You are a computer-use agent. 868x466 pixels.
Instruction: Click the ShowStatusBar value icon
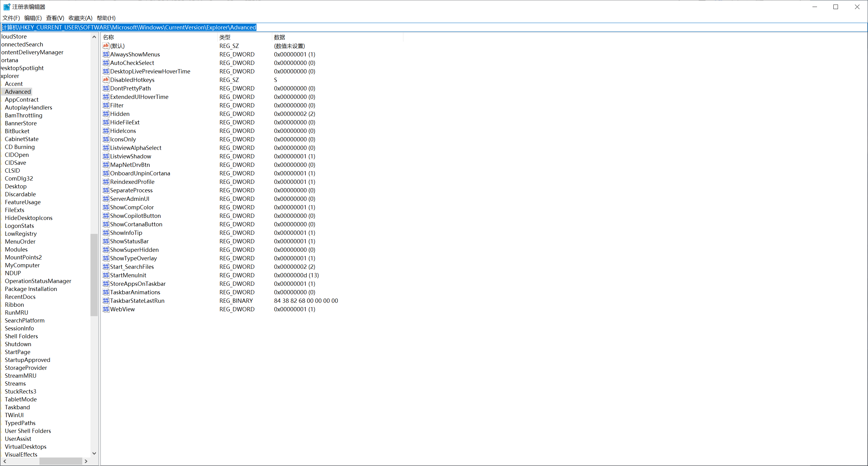click(x=106, y=241)
